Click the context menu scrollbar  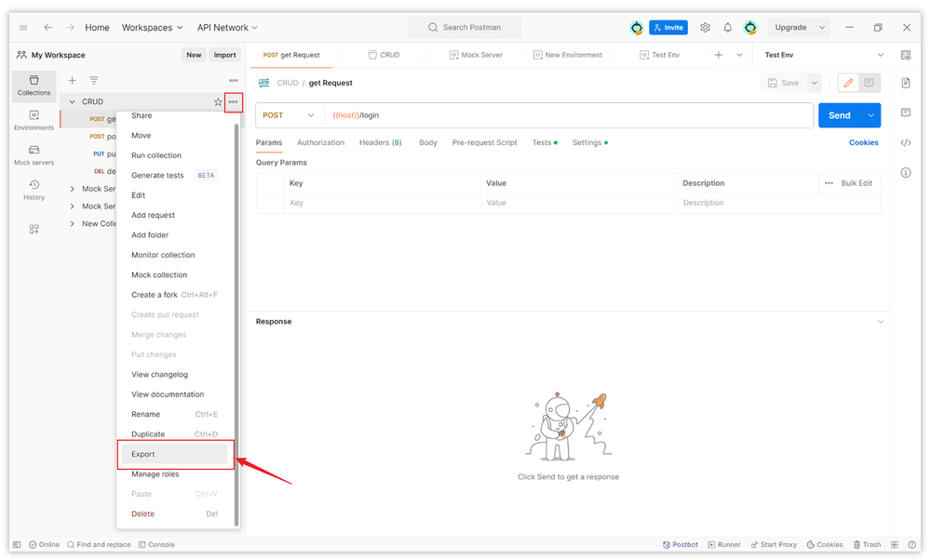236,325
